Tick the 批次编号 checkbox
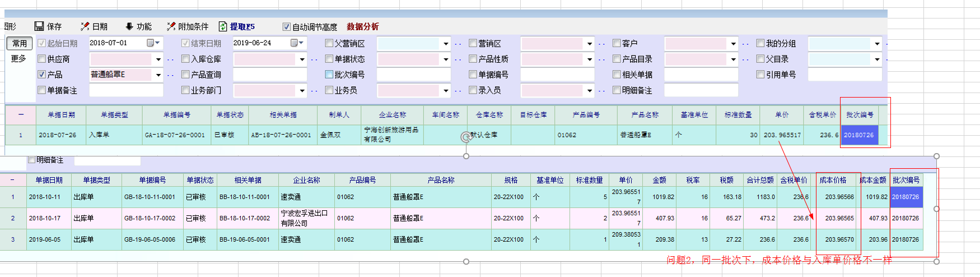This screenshot has width=980, height=277. (x=329, y=75)
